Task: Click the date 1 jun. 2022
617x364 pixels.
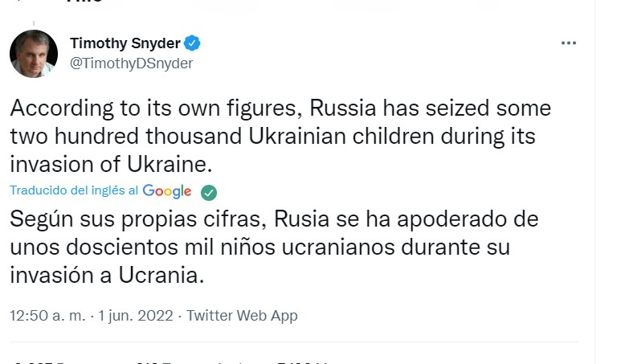Action: 135,316
